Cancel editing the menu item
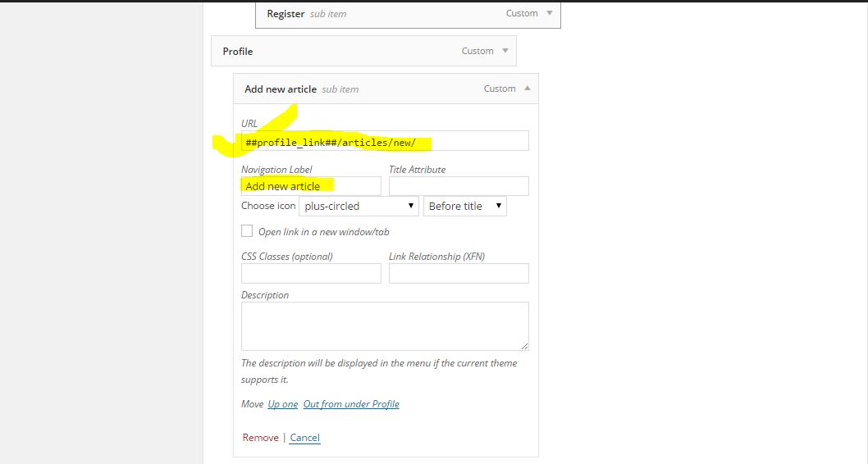This screenshot has height=464, width=868. coord(304,438)
